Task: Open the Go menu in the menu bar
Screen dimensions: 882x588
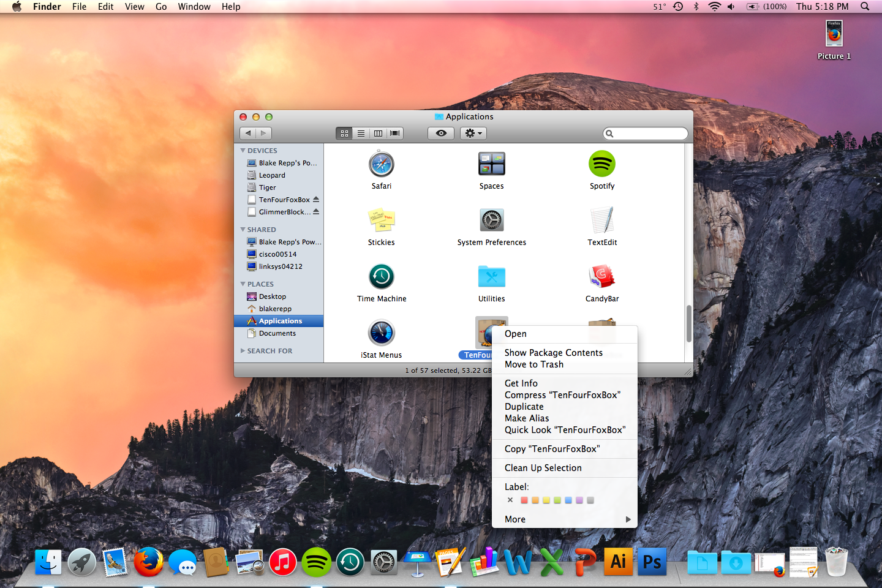Action: tap(161, 7)
